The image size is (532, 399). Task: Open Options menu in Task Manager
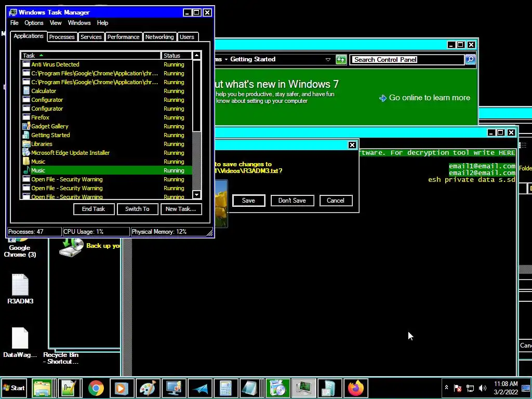click(34, 23)
